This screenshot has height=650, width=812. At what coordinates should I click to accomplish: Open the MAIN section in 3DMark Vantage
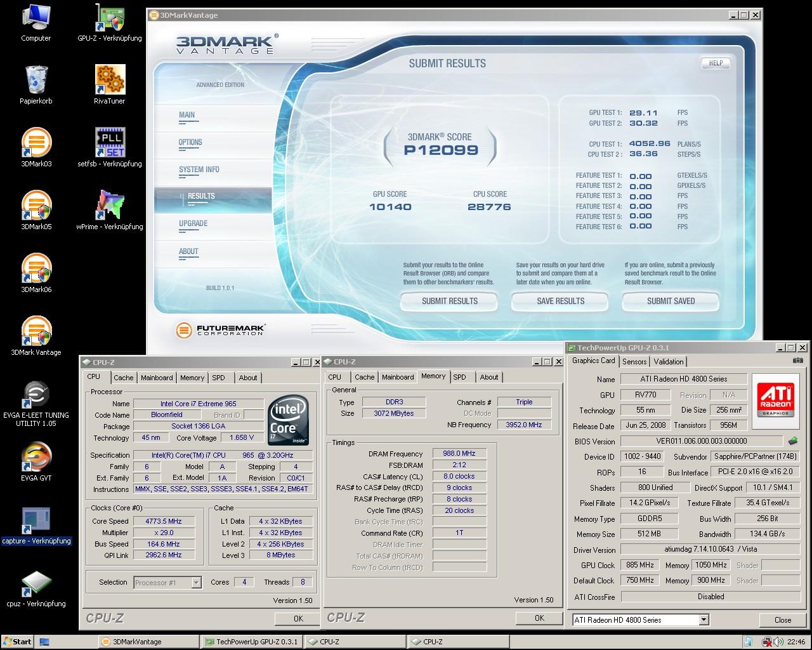(x=187, y=116)
